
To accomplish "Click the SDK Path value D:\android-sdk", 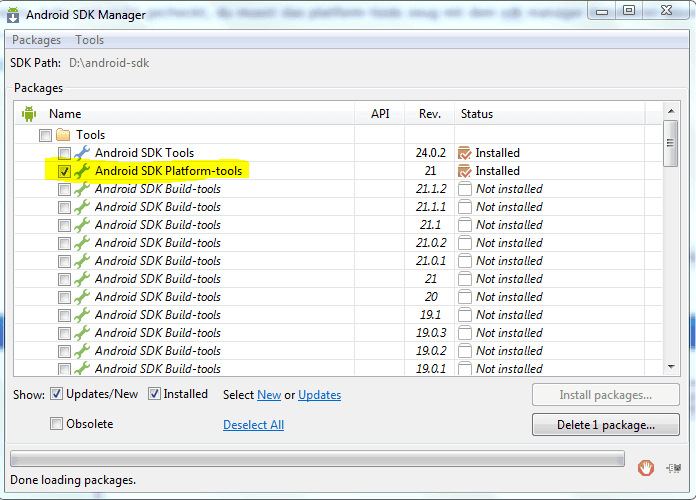I will [x=109, y=63].
